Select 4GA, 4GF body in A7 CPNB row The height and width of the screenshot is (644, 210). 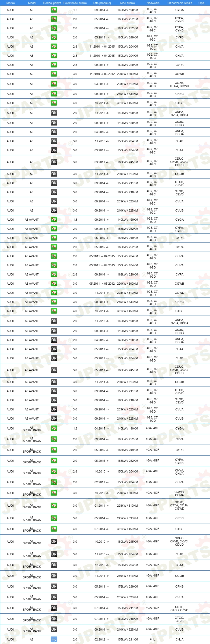(153, 586)
